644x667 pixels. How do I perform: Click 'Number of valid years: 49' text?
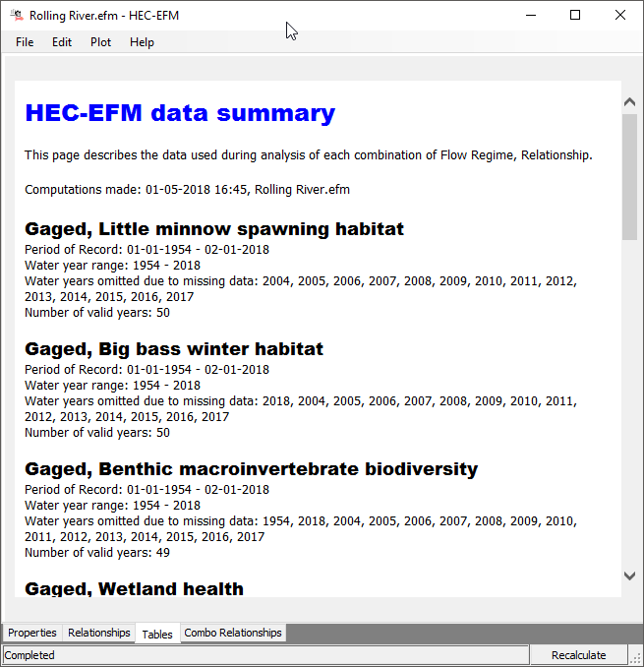(97, 553)
